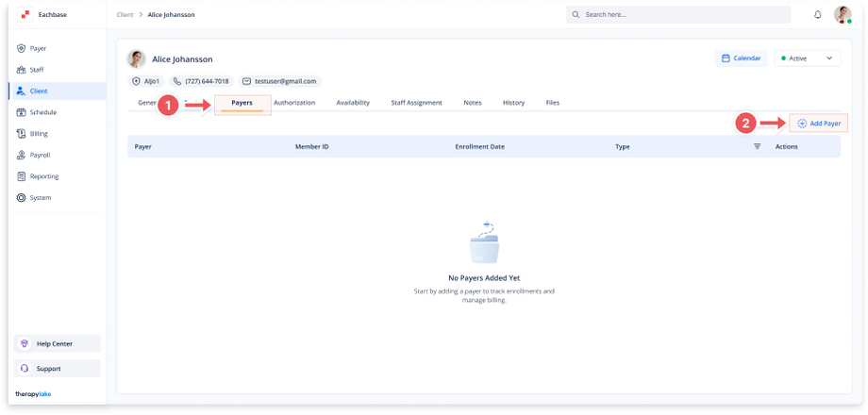The image size is (868, 415).
Task: Click the System gear icon in sidebar
Action: (22, 197)
